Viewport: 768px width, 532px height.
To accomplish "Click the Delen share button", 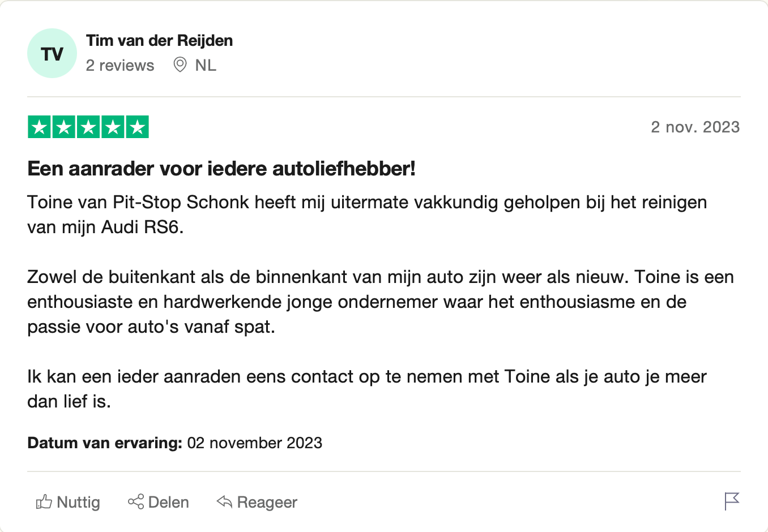I will [159, 502].
